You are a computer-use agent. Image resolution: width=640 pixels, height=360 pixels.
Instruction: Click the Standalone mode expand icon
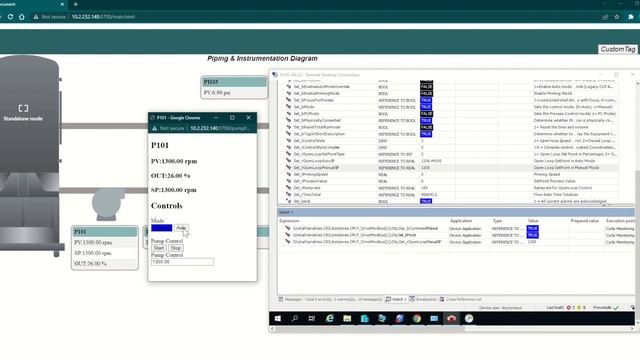(x=23, y=108)
